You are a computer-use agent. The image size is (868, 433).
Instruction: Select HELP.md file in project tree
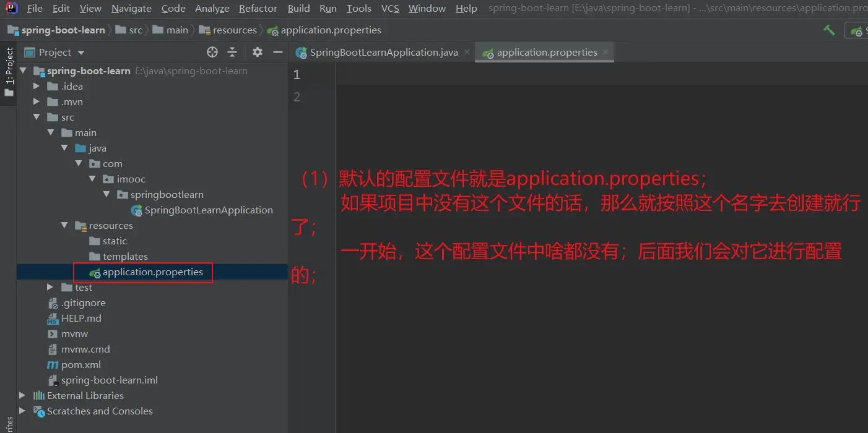click(81, 319)
